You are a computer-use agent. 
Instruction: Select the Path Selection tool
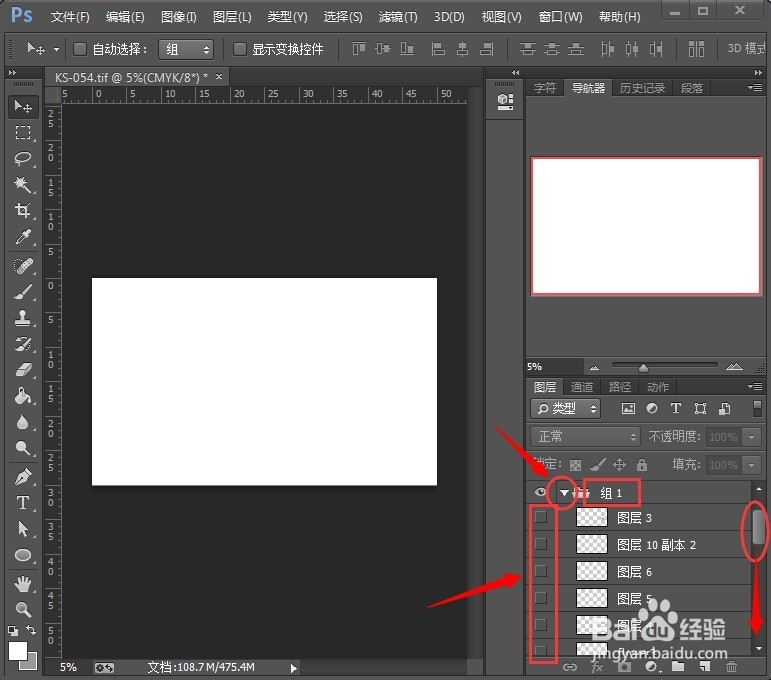[23, 529]
